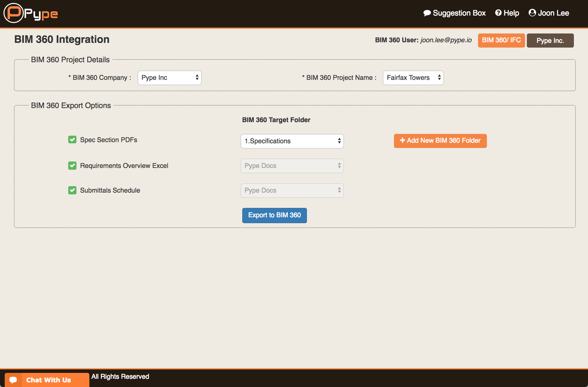588x387 pixels.
Task: Uncheck Requirements Overview Excel checkbox
Action: tap(72, 166)
